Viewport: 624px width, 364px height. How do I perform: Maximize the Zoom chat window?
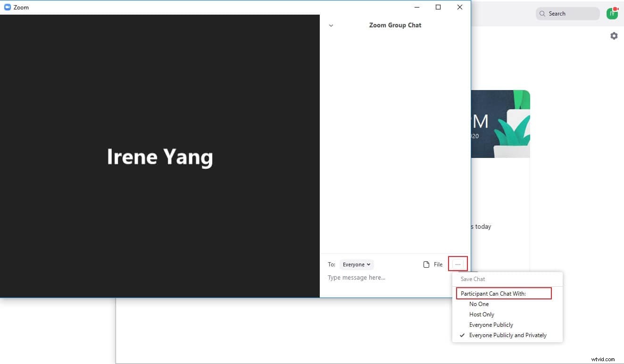pos(438,7)
